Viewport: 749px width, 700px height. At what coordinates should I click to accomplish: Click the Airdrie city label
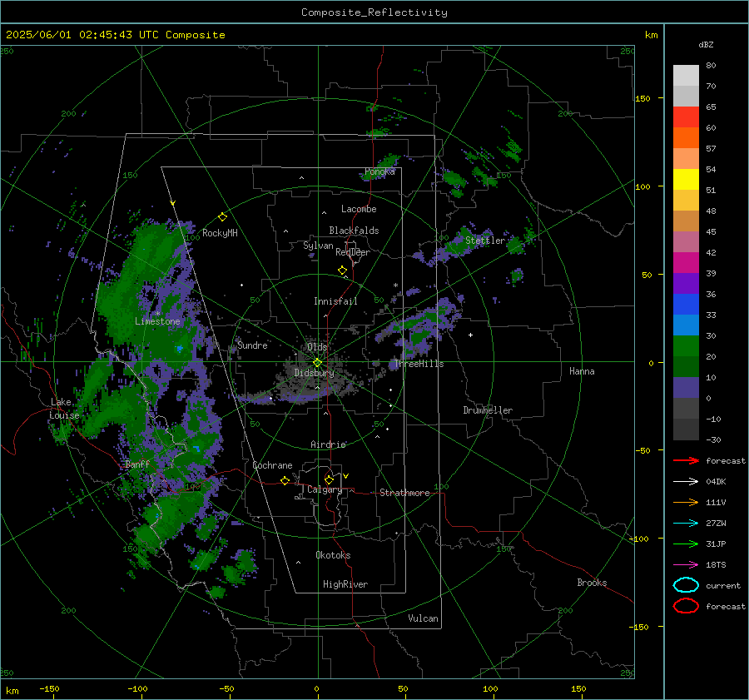tap(328, 444)
